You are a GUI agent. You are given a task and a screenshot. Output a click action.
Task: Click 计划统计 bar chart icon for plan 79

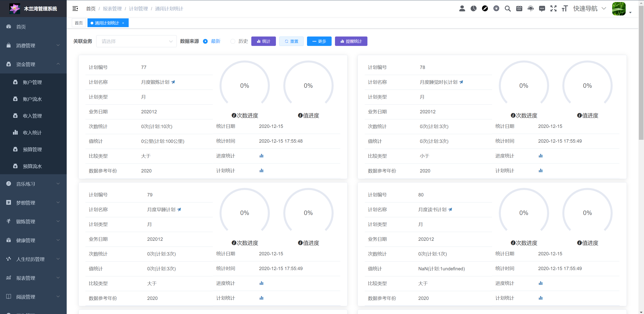tap(261, 298)
